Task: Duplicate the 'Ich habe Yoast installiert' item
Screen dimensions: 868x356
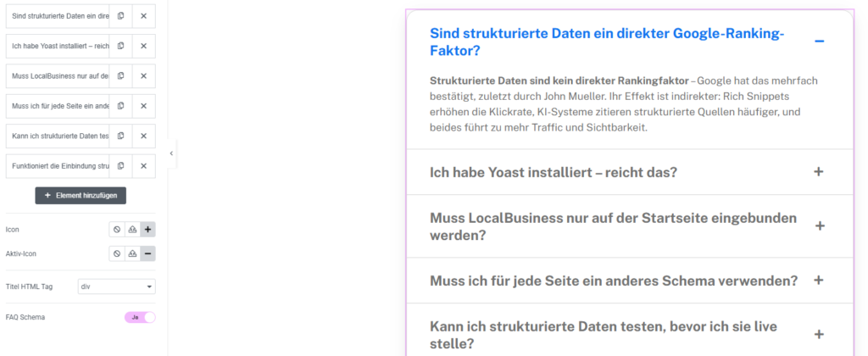Action: click(120, 46)
